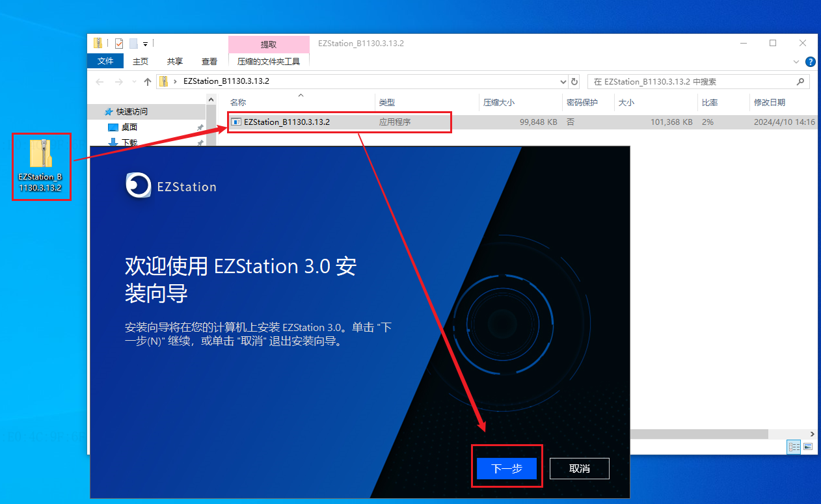
Task: Toggle the pin next to 桌面
Action: click(x=199, y=127)
